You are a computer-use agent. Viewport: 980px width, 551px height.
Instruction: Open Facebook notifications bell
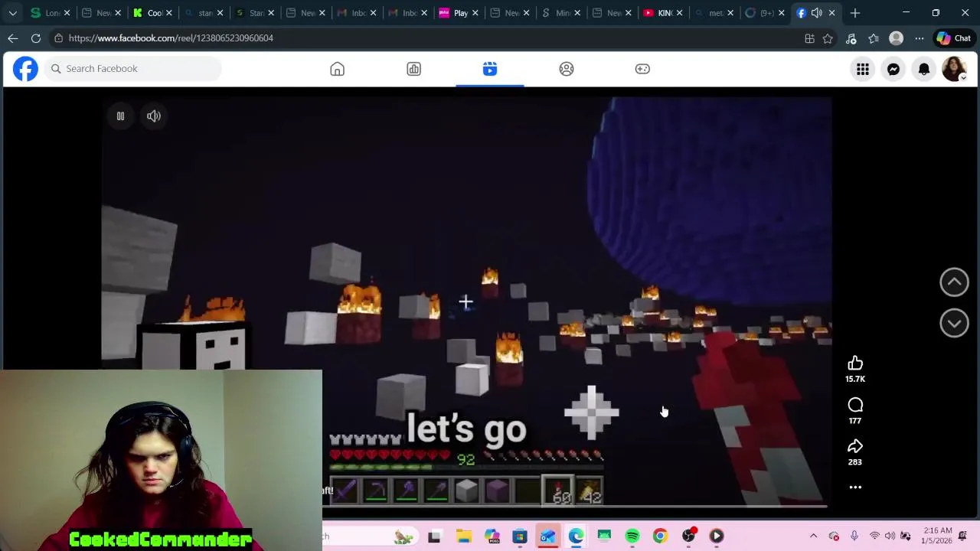click(924, 69)
